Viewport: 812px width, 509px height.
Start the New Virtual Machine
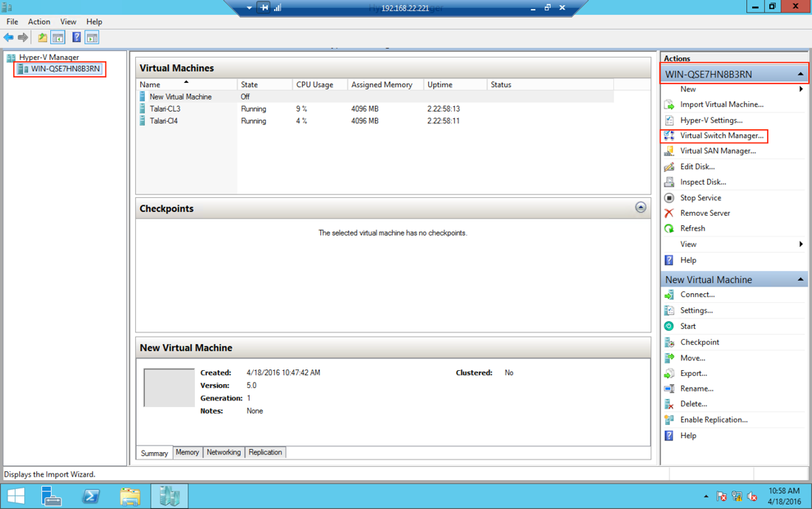click(688, 326)
